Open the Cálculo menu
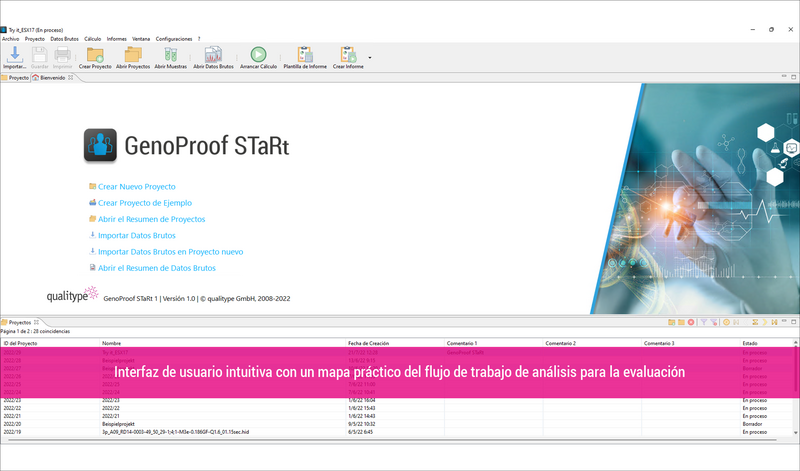Image resolution: width=800 pixels, height=471 pixels. click(x=92, y=39)
